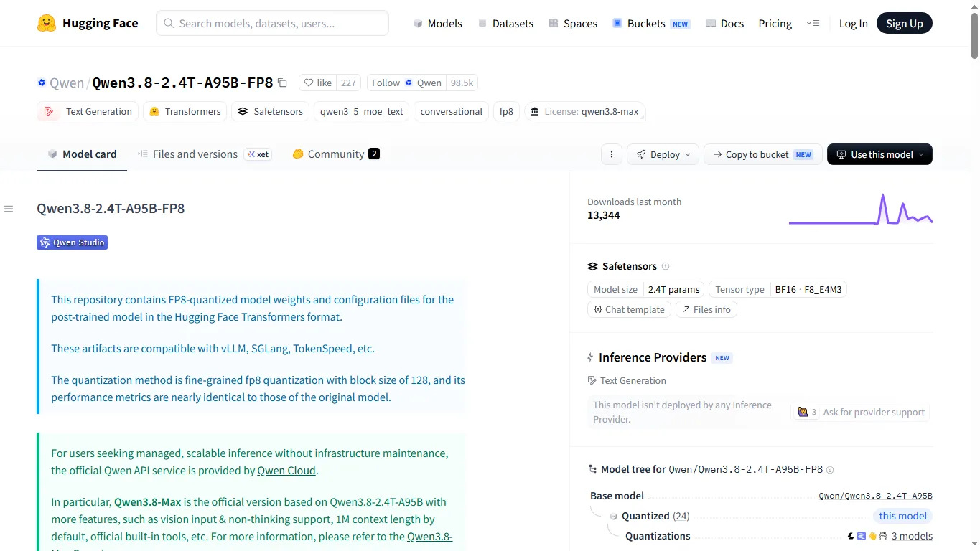Image resolution: width=980 pixels, height=551 pixels.
Task: Open the Community tab
Action: click(336, 154)
